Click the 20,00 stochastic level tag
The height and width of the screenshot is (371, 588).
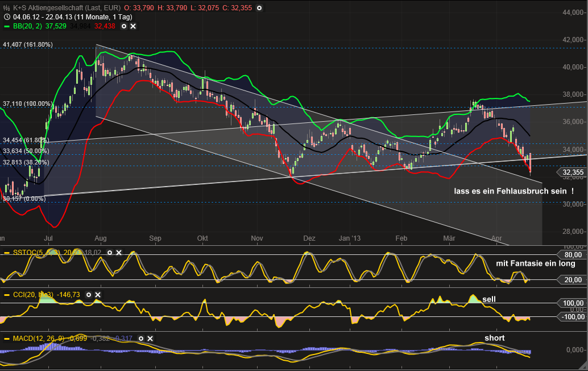pos(572,280)
